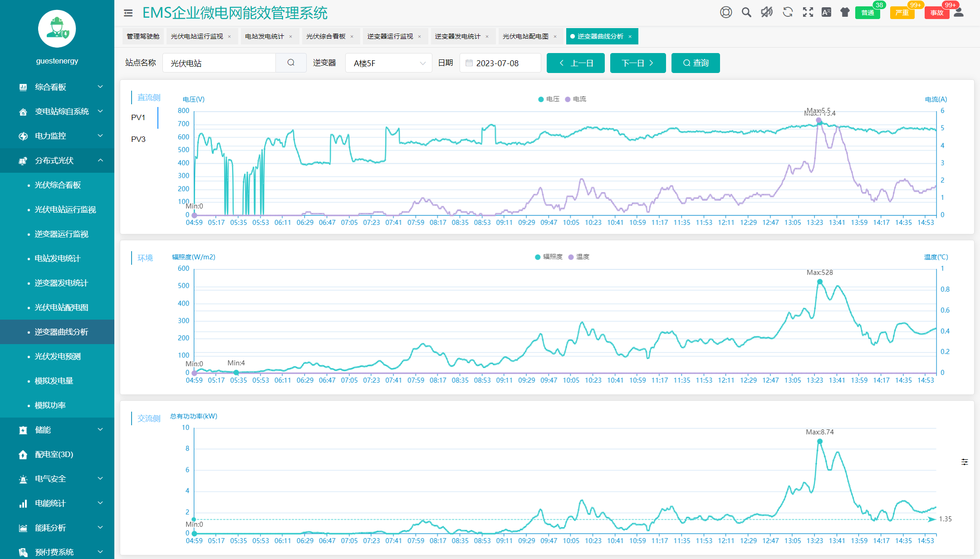Click the muted sound alarm icon
980x559 pixels.
(767, 12)
